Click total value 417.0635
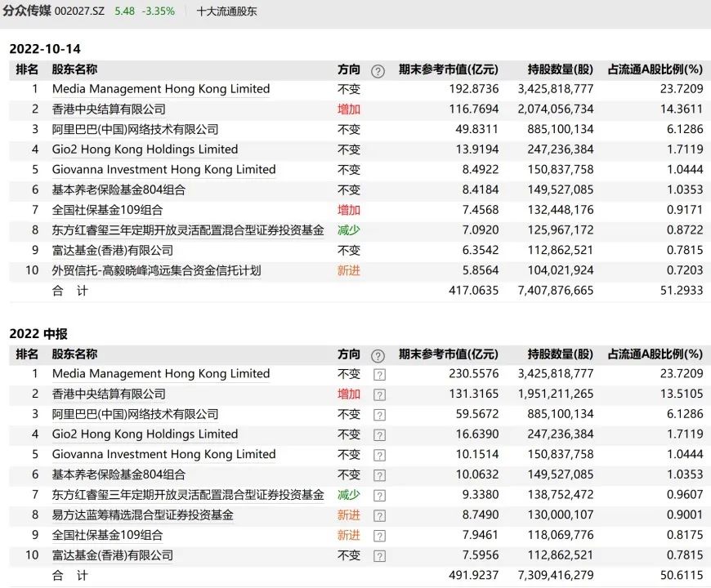The height and width of the screenshot is (588, 711). pos(474,291)
